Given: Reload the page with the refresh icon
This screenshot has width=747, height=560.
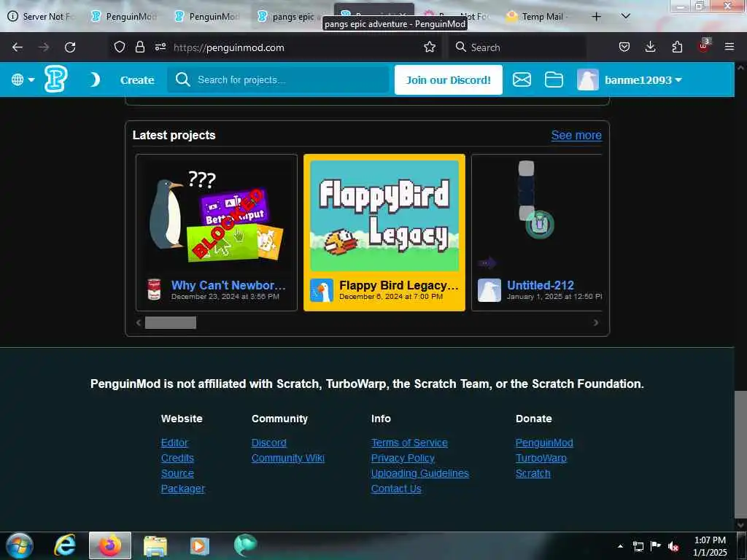Looking at the screenshot, I should tap(70, 47).
